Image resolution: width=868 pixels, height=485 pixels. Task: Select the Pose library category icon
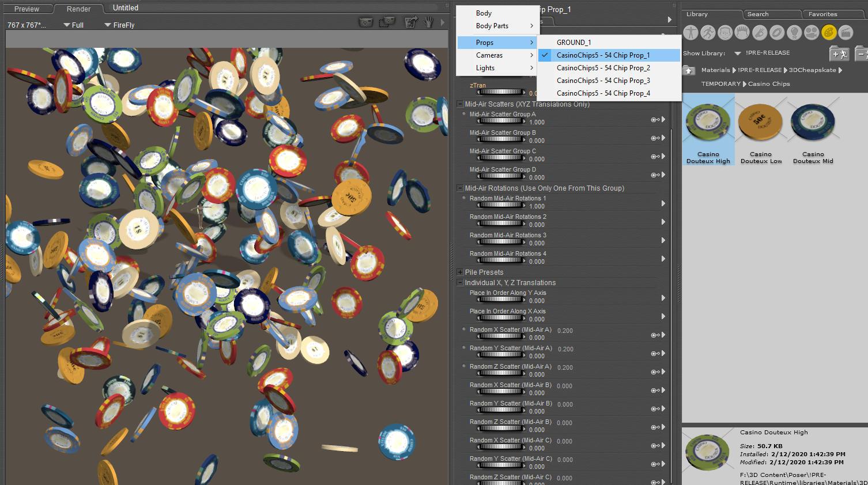click(708, 33)
